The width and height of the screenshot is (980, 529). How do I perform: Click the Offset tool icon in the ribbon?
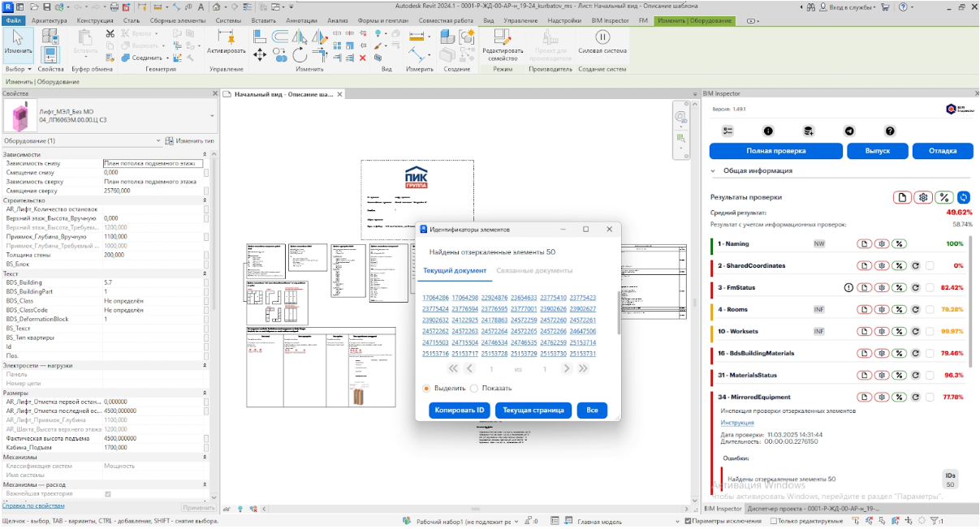(280, 35)
